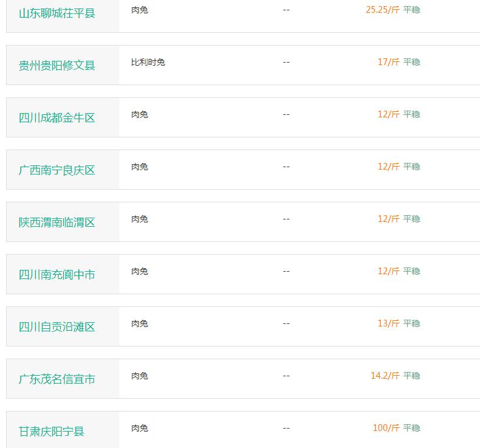Click 平稳 status in 陕西渭南临渭区 row
Image resolution: width=480 pixels, height=448 pixels.
[411, 219]
